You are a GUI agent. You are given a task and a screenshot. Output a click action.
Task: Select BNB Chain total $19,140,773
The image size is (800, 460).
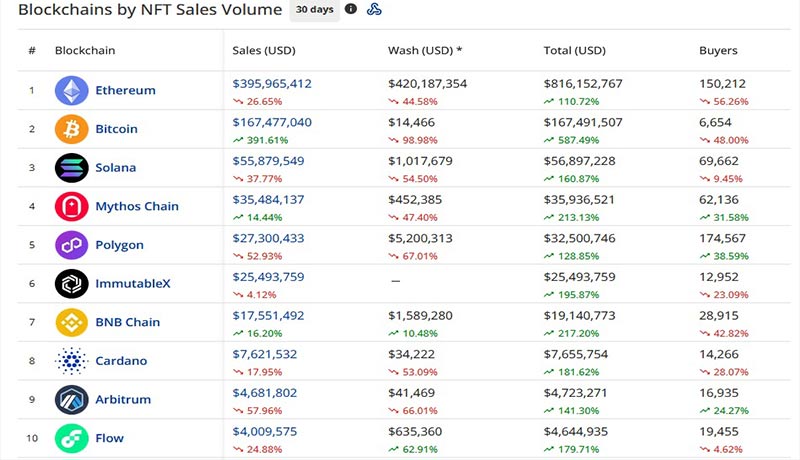pos(580,316)
